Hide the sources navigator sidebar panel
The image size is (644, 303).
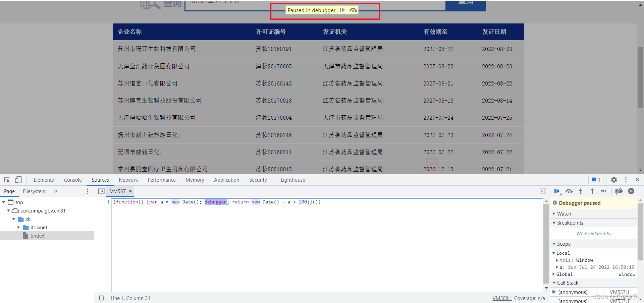point(101,191)
